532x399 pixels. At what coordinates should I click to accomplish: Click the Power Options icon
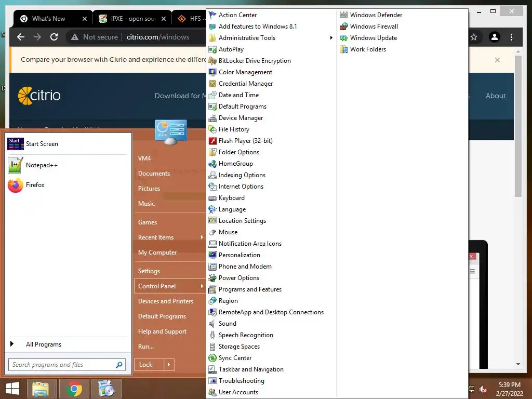pos(212,278)
